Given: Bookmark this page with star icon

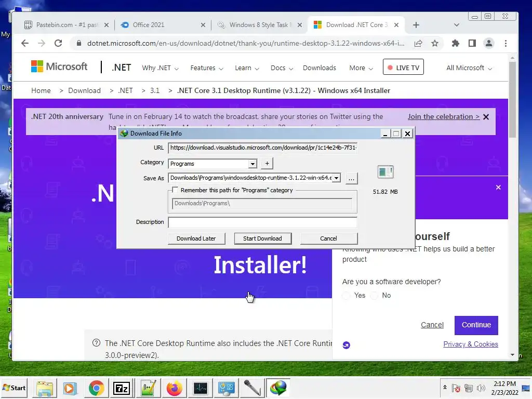Looking at the screenshot, I should coord(435,43).
